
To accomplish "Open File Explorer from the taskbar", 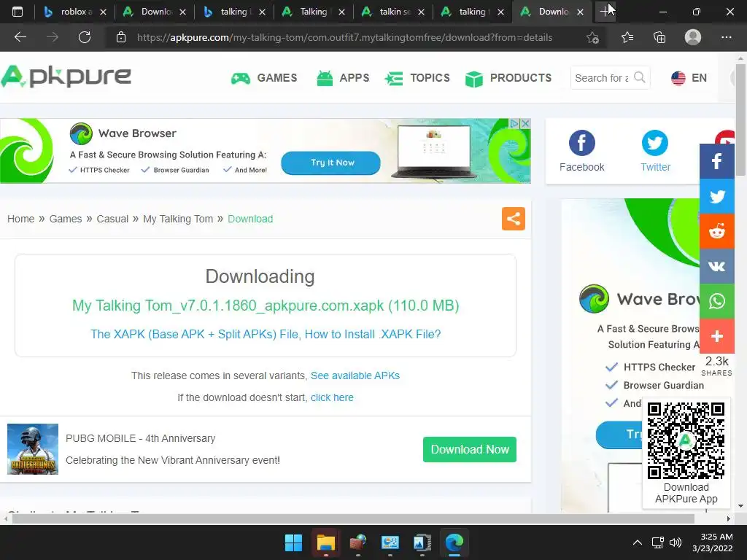I will (326, 542).
